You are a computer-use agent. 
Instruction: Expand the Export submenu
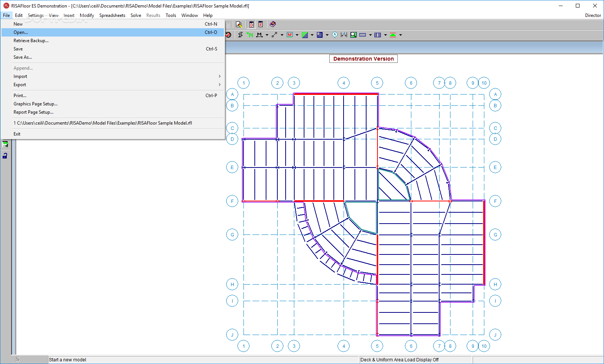[113, 85]
